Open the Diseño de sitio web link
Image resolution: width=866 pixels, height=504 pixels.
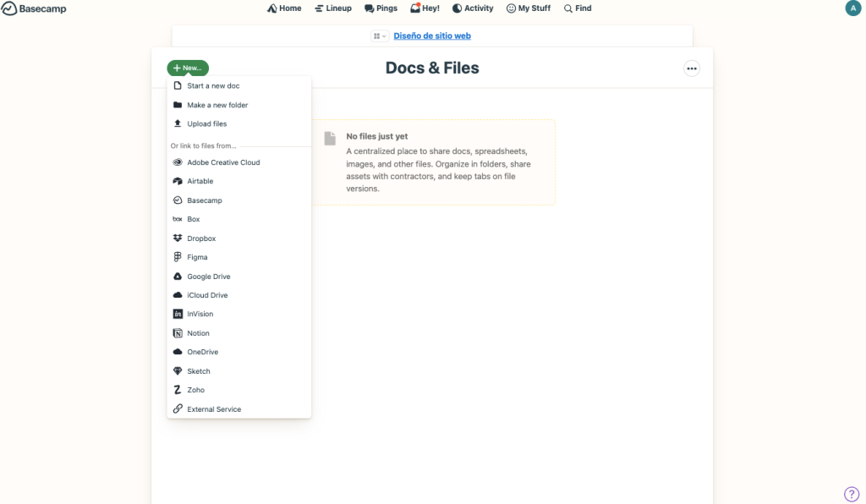[432, 36]
